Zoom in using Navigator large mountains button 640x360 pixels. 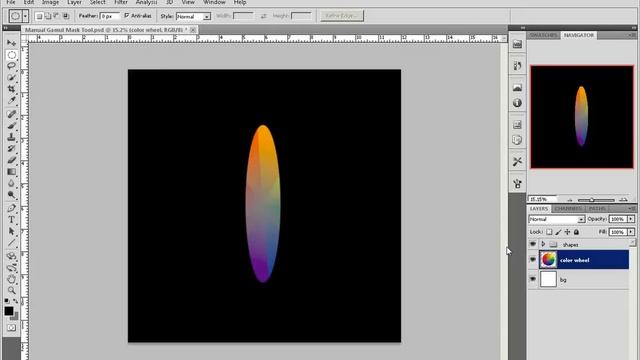623,200
